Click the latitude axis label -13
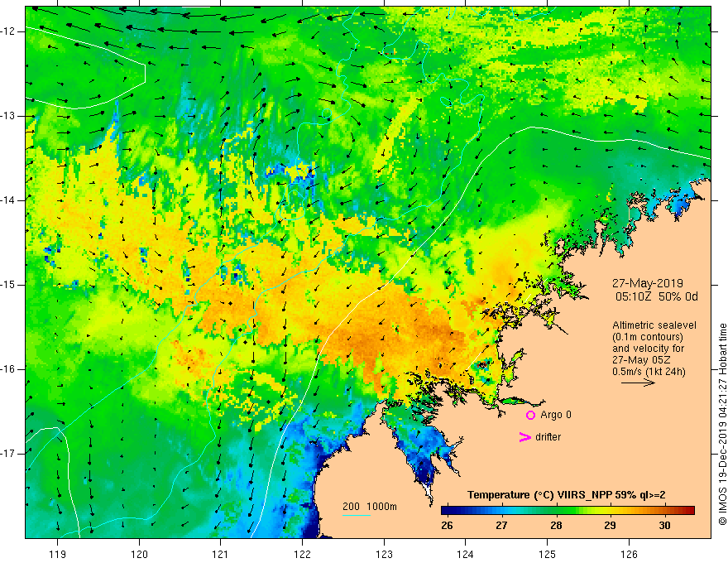 [9, 116]
